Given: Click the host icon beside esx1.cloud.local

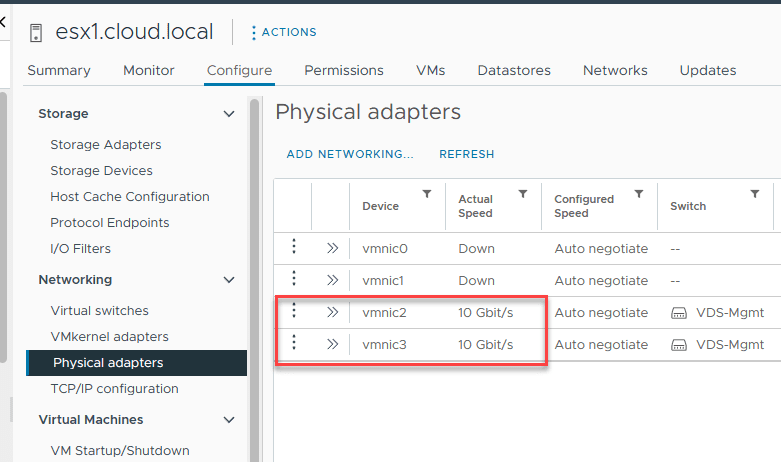Looking at the screenshot, I should click(x=37, y=32).
